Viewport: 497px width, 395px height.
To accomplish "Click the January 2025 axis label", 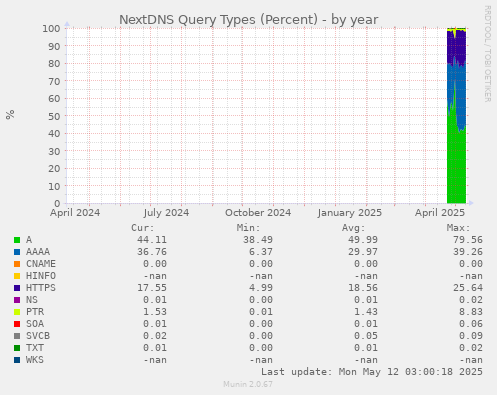I will point(350,213).
